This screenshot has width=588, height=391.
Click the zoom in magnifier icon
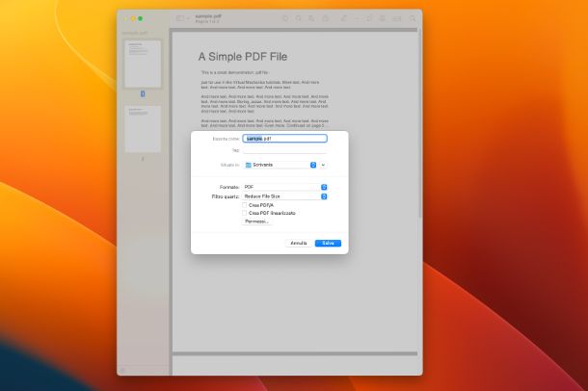pos(311,18)
